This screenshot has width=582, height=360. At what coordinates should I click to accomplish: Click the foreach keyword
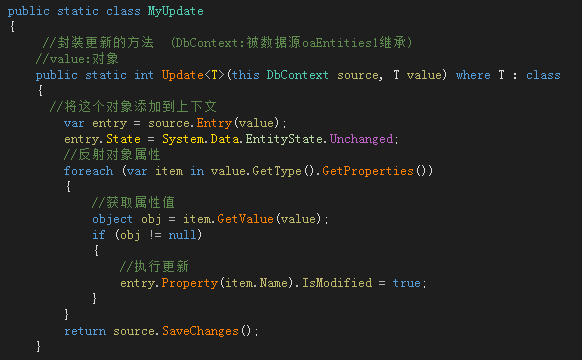[88, 171]
